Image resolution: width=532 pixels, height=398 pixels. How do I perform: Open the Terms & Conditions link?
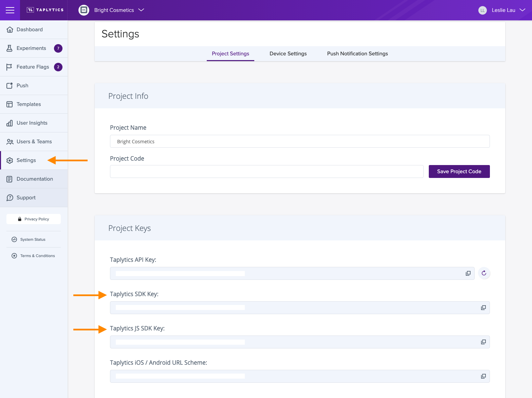click(38, 256)
